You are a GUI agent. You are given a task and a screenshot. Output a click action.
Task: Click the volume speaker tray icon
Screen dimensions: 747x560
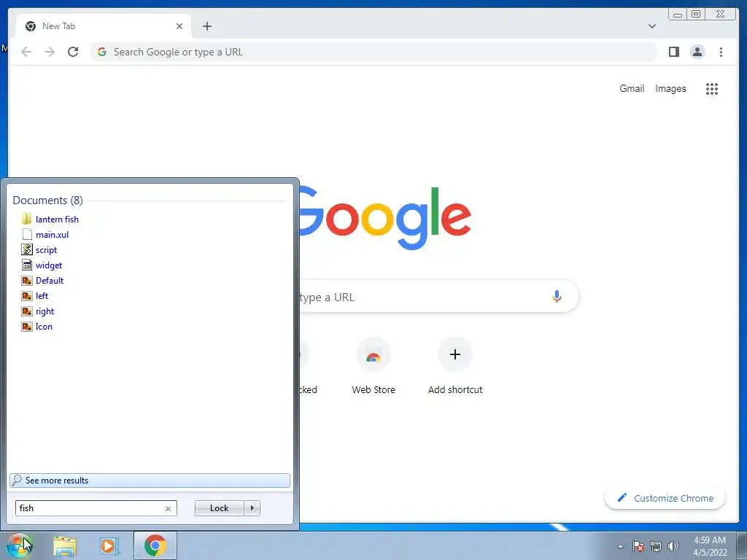click(x=673, y=546)
